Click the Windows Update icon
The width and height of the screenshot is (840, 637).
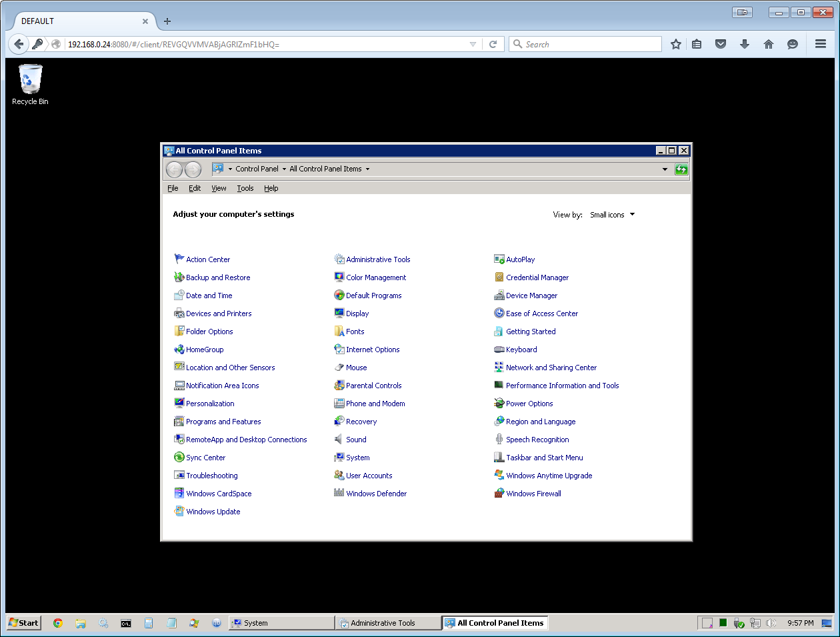179,511
